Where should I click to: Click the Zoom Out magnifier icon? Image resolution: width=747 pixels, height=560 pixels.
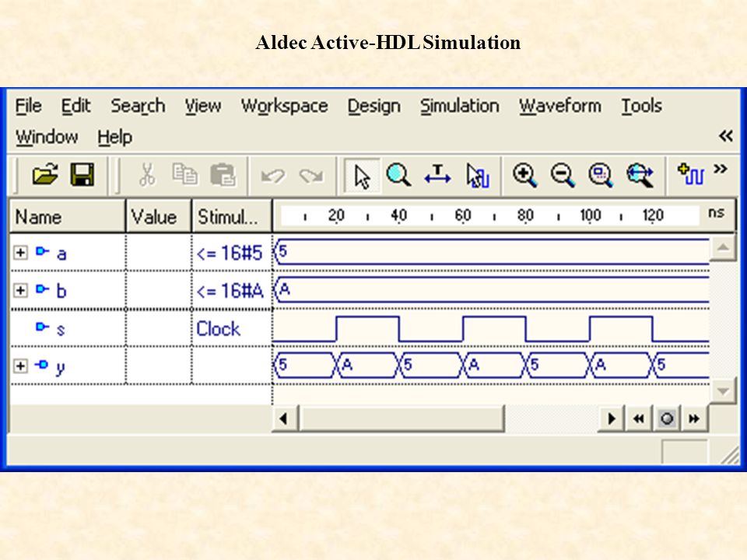[x=563, y=175]
